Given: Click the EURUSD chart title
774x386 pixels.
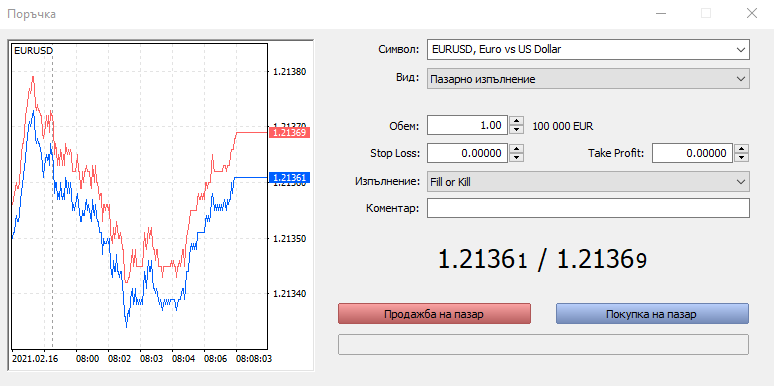Looking at the screenshot, I should (x=34, y=50).
